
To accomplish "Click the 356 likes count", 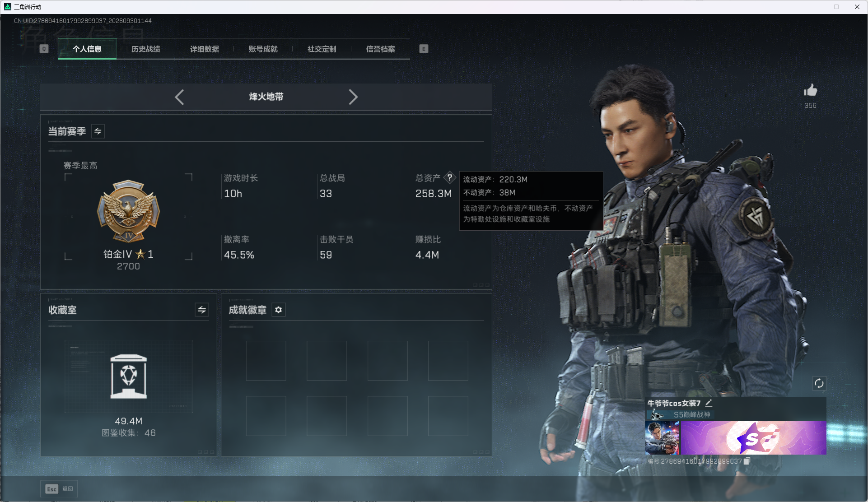I will coord(810,106).
